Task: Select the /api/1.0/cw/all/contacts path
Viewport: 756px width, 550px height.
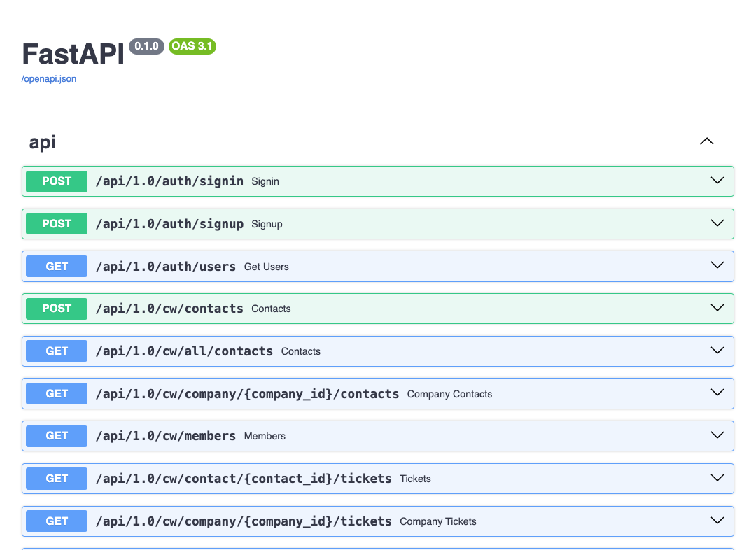Action: tap(184, 351)
